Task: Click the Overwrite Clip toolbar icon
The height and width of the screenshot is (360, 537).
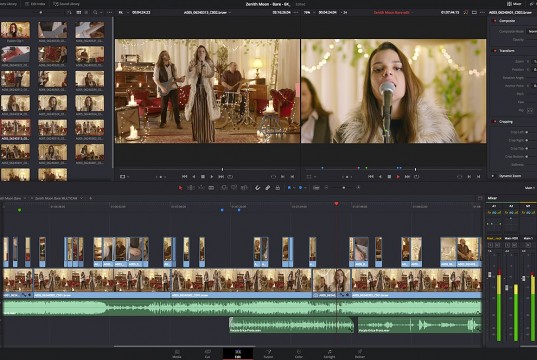Action: 234,188
